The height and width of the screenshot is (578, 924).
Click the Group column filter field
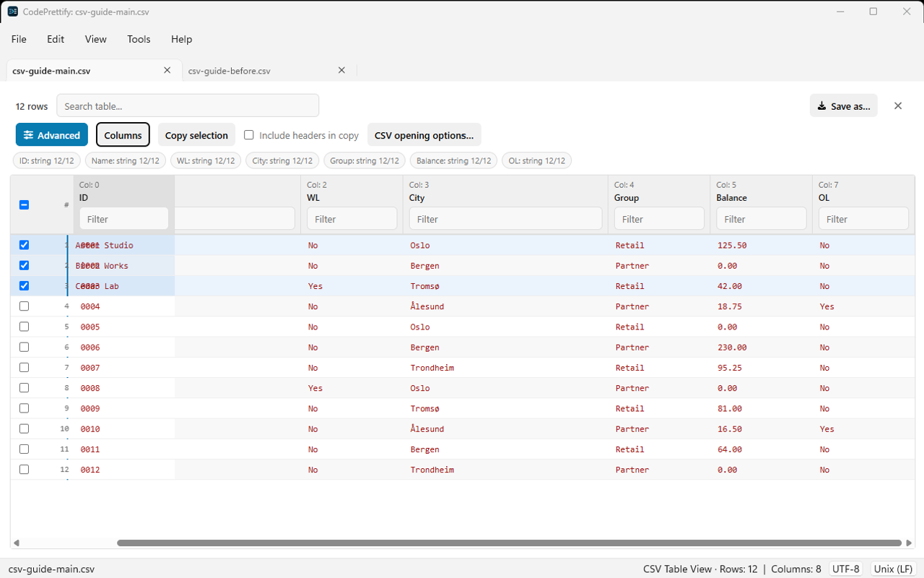tap(659, 219)
